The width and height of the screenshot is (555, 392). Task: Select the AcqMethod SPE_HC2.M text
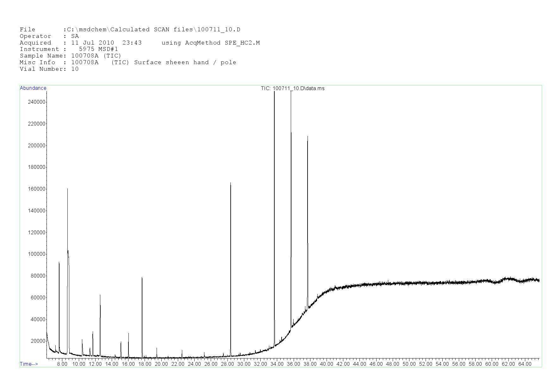[x=210, y=43]
